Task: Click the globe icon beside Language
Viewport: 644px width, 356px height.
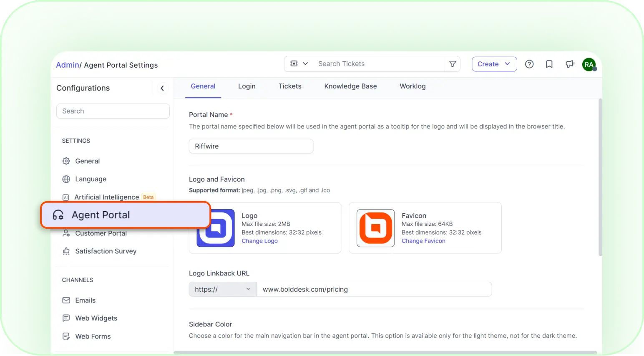Action: pyautogui.click(x=66, y=179)
